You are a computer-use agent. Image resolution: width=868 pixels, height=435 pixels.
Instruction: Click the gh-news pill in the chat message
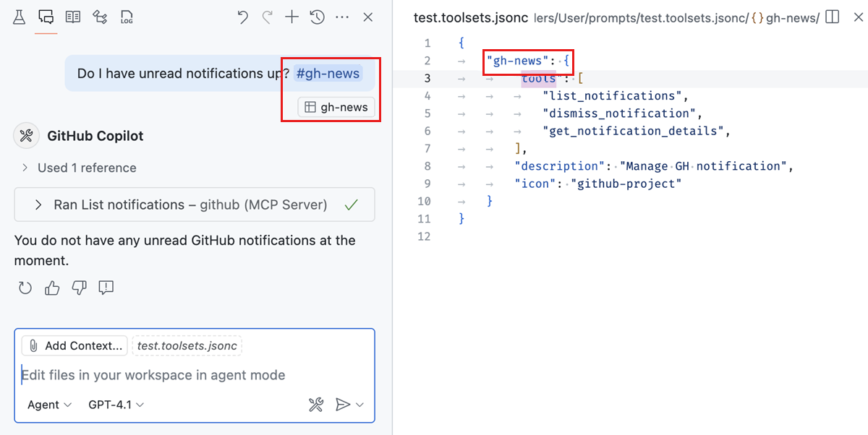(x=328, y=73)
